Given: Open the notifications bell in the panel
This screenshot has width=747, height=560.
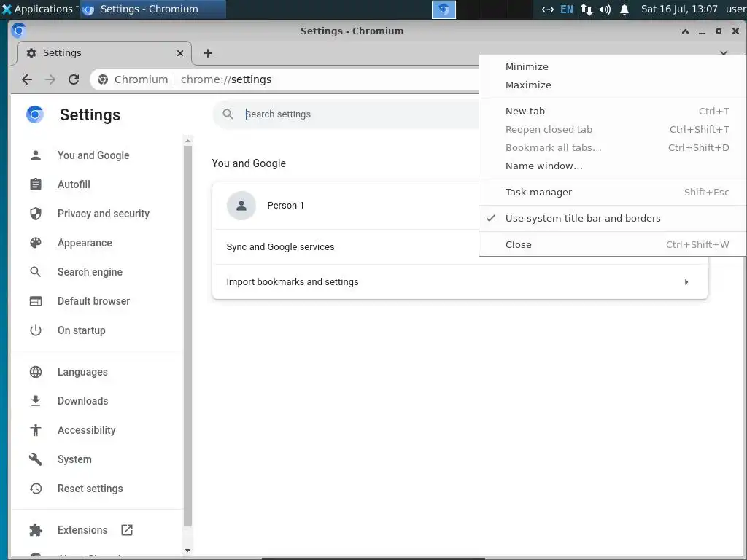Looking at the screenshot, I should tap(624, 9).
